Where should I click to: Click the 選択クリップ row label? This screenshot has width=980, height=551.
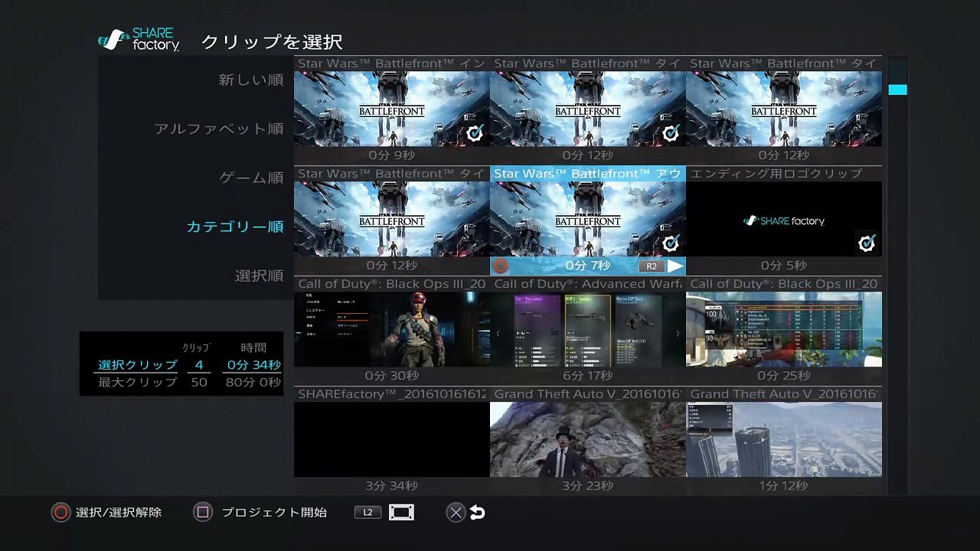138,365
